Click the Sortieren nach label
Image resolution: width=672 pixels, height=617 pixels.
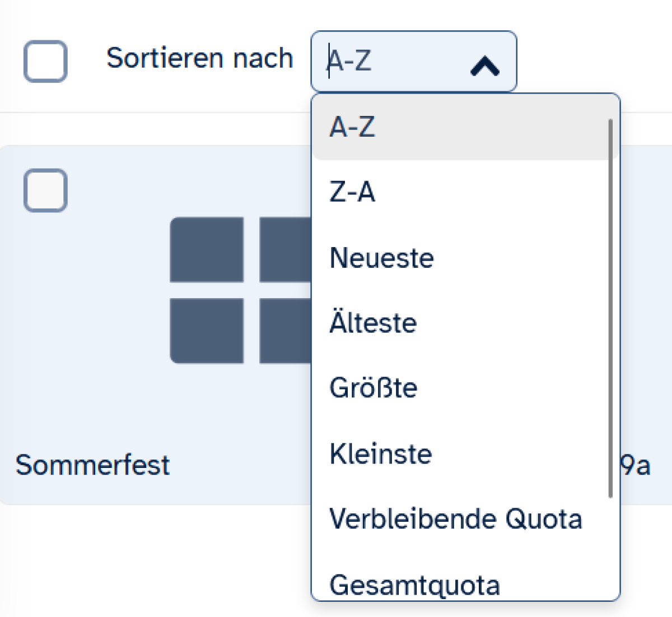pos(200,58)
